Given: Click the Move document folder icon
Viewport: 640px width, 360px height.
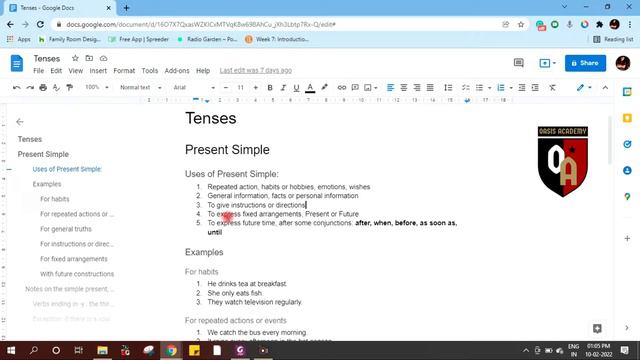Looking at the screenshot, I should [x=89, y=58].
